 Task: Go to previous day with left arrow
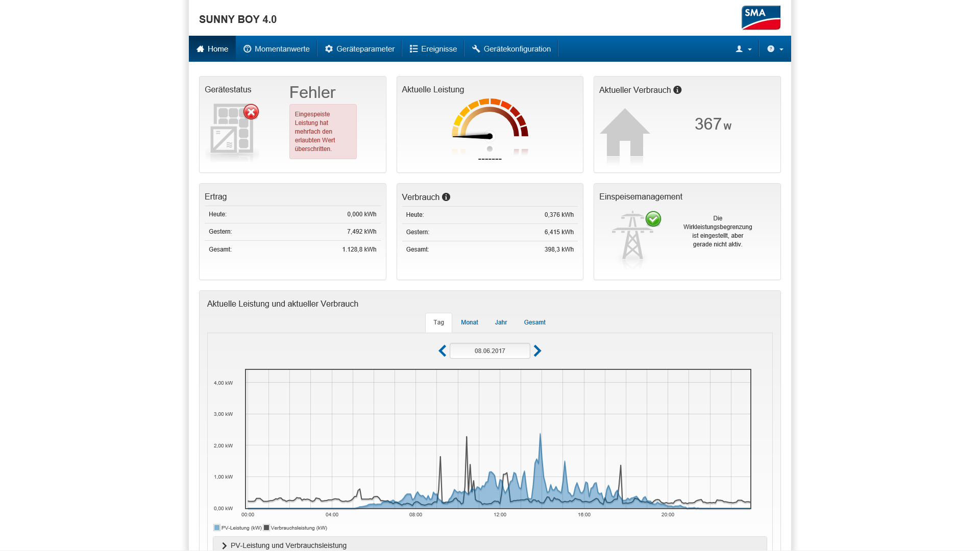coord(443,351)
